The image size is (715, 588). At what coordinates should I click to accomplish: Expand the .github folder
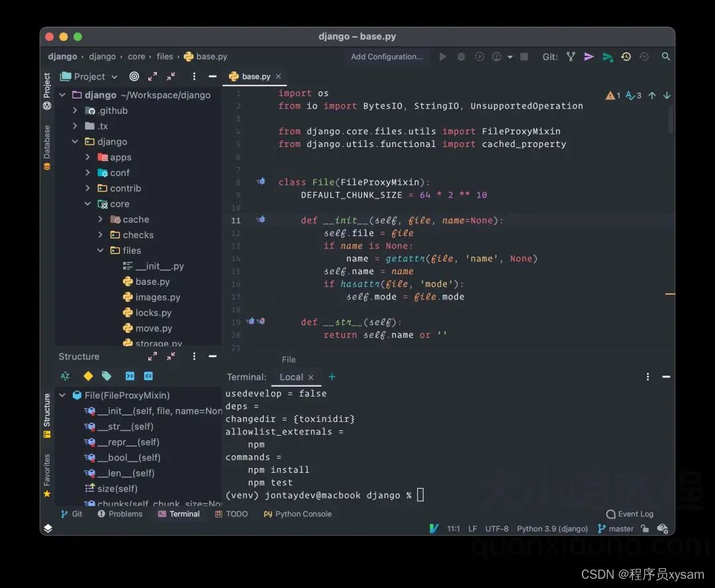click(75, 111)
